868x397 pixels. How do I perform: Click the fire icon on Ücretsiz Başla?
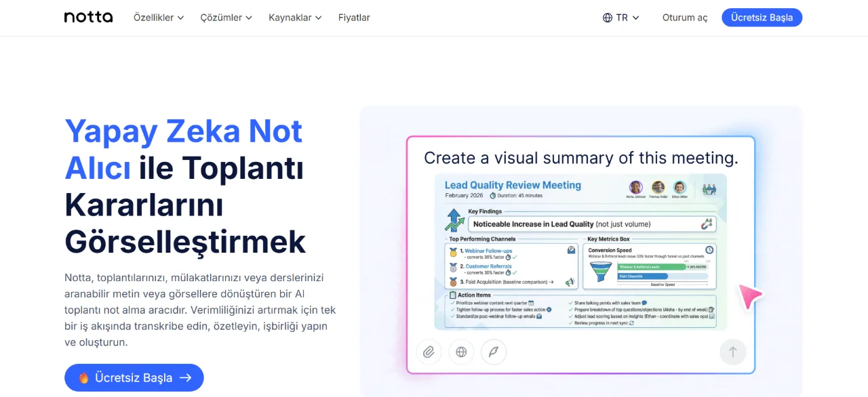[x=84, y=378]
